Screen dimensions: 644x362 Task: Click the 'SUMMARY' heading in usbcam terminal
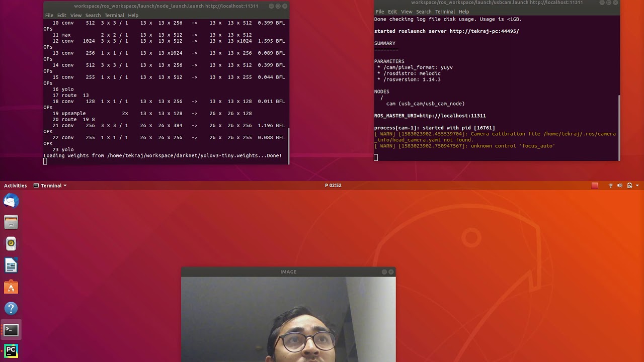385,43
